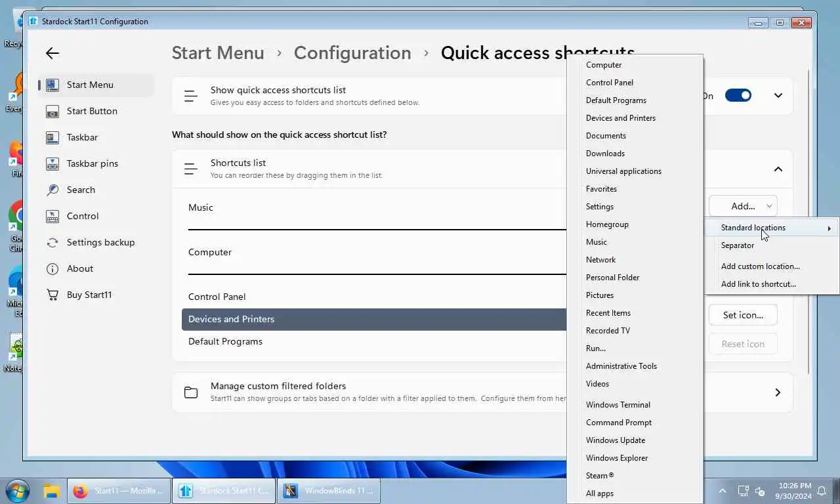The height and width of the screenshot is (504, 840).
Task: Click the Taskbar pins sidebar icon
Action: pos(52,163)
